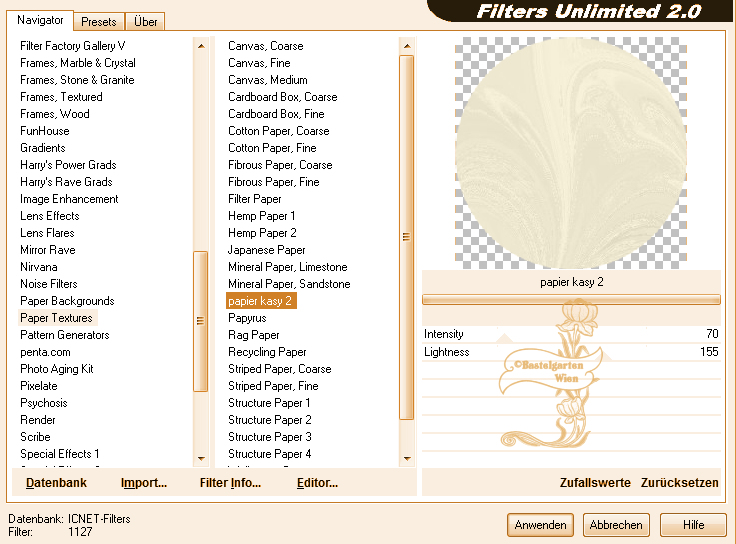Click the Lightness slider handle
Viewport: 736px width, 544px height.
(606, 356)
